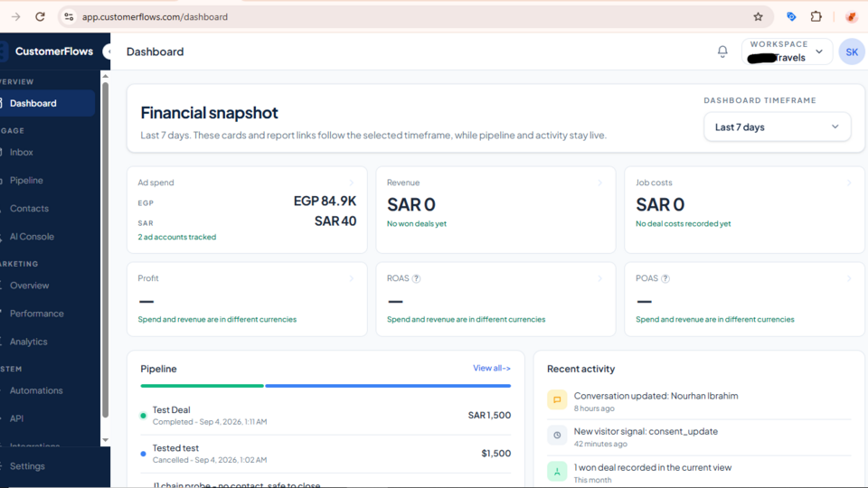
Task: Click the SAR 1,500 deal amount
Action: [x=489, y=415]
